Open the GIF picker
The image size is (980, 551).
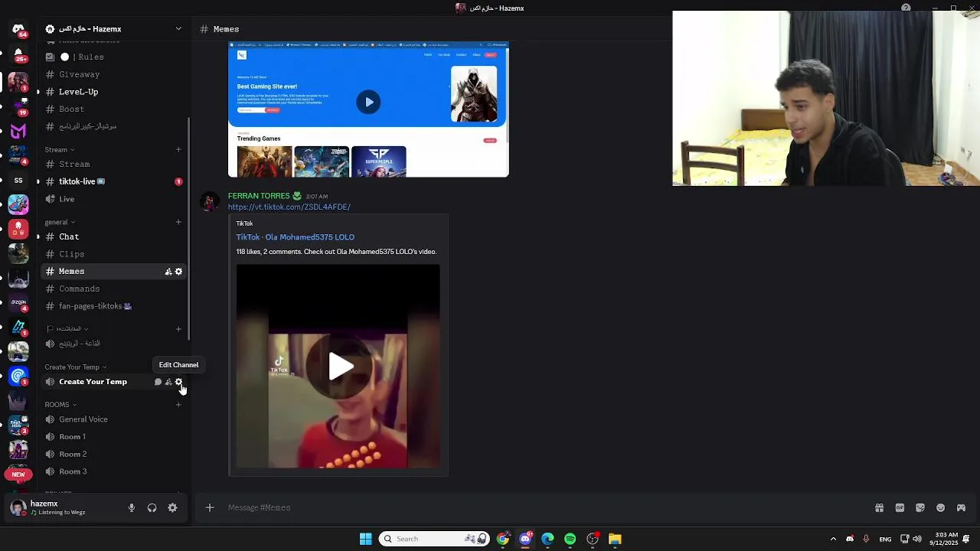[900, 507]
